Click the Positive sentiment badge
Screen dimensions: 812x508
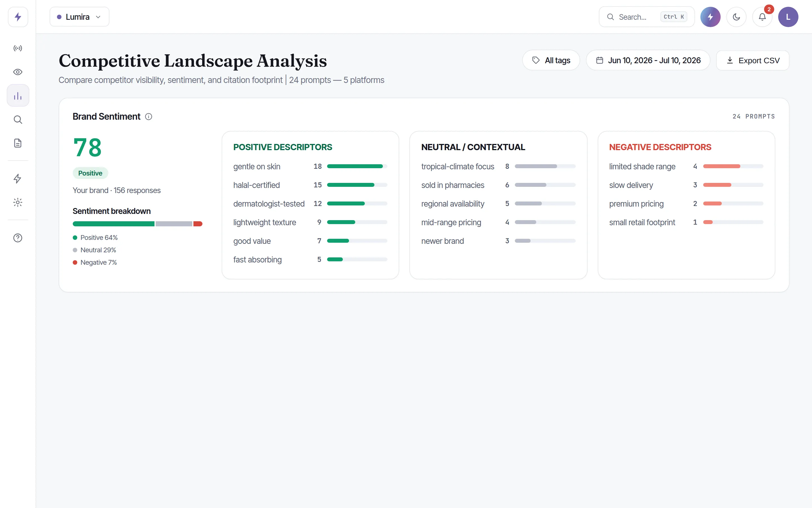pyautogui.click(x=90, y=173)
